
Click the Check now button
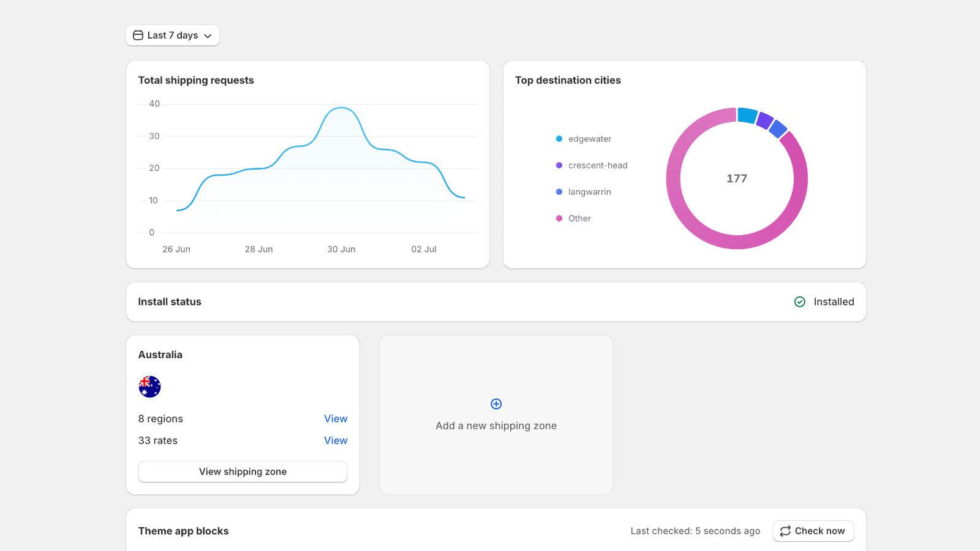pyautogui.click(x=813, y=531)
